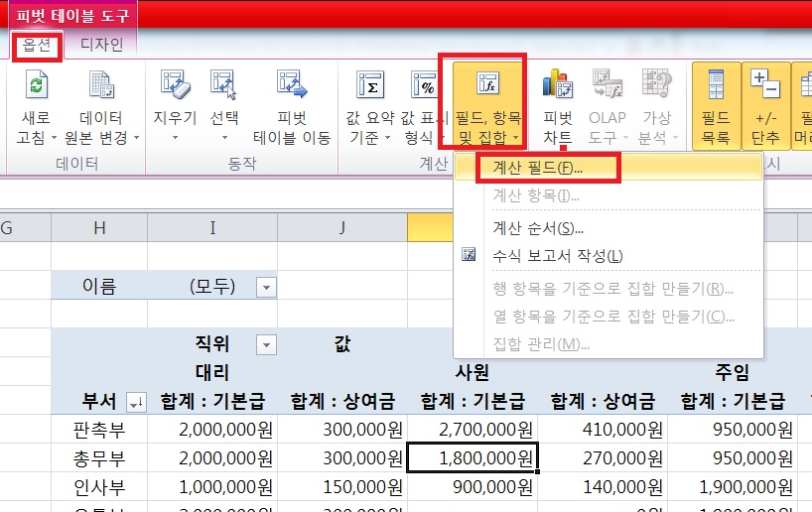Screen dimensions: 812x512
Task: Choose 계산 필드 from the menu
Action: click(537, 168)
